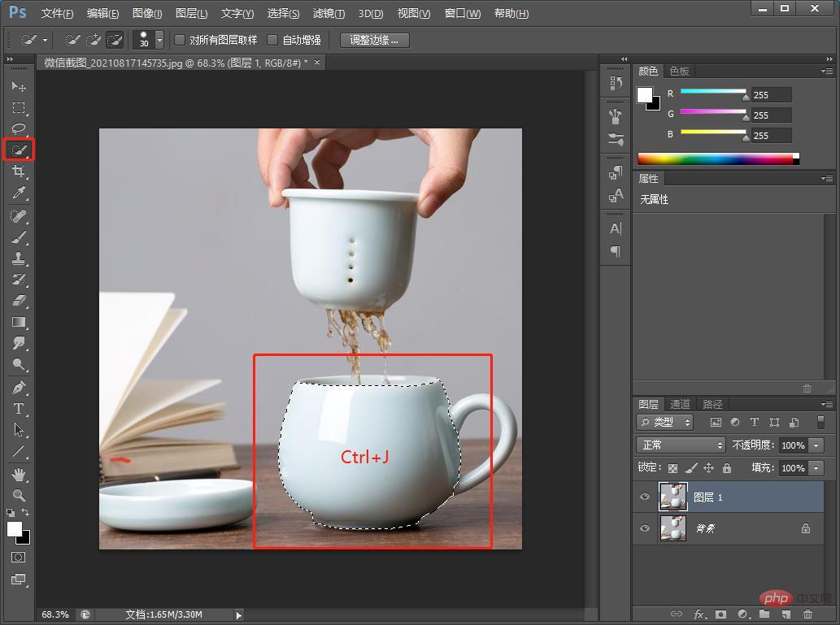This screenshot has width=840, height=625.
Task: Open the 颜色 panel options menu
Action: 827,71
